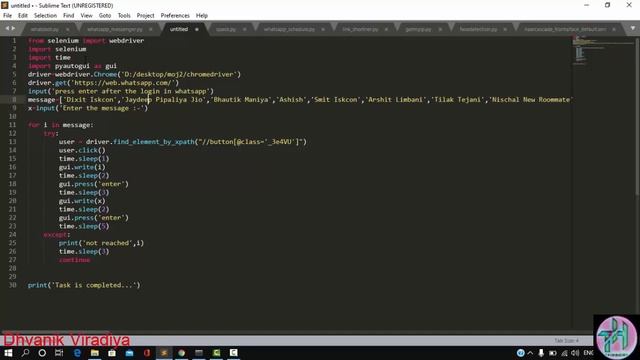640x360 pixels.
Task: Open the Find menu
Action: (x=69, y=16)
